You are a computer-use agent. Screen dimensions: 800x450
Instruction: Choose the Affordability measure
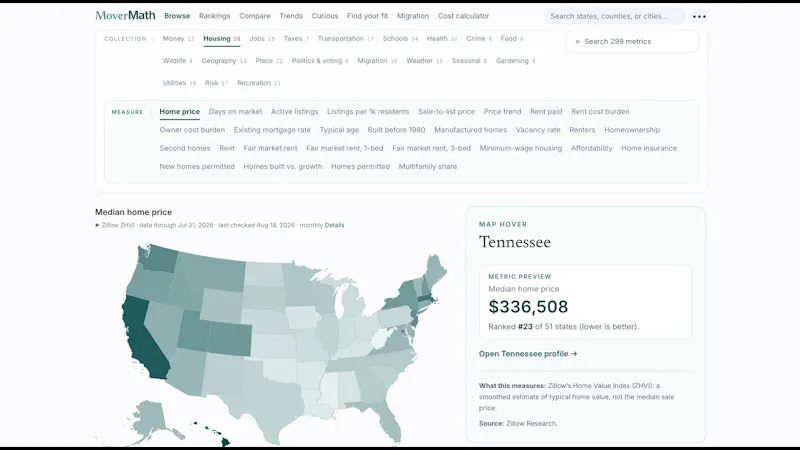click(x=591, y=148)
